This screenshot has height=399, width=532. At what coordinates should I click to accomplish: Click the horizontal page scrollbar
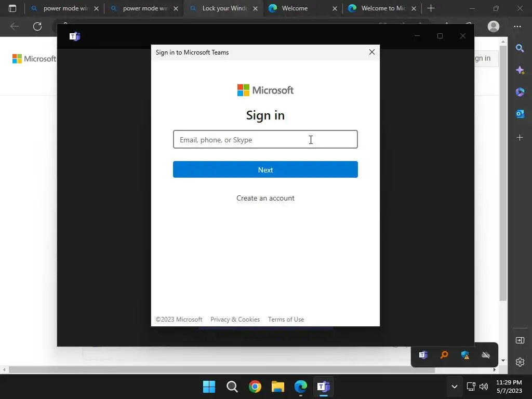(221, 370)
